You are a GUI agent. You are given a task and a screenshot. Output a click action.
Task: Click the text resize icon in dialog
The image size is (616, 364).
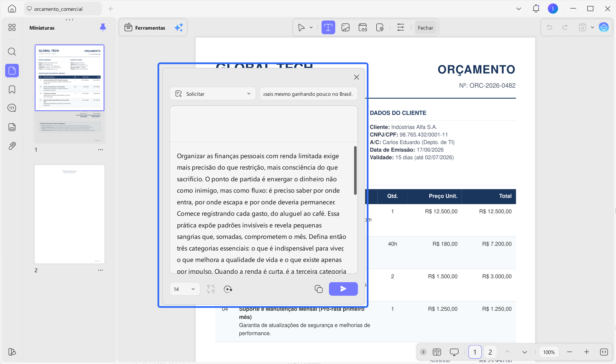click(x=211, y=289)
